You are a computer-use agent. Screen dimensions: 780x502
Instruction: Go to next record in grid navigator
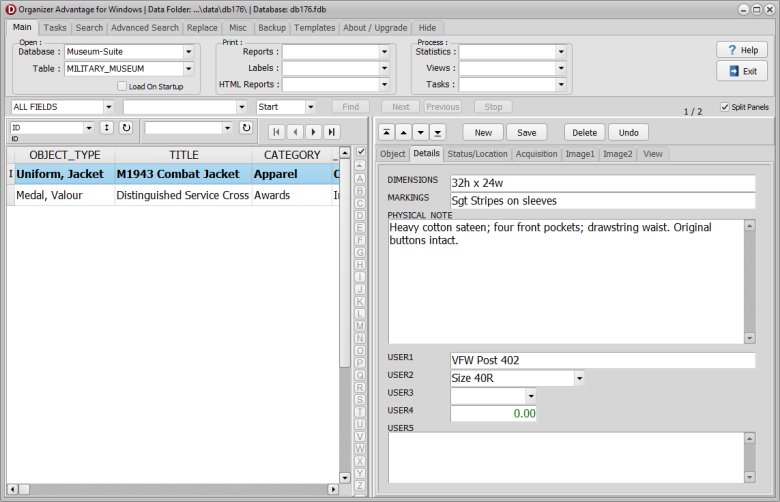click(313, 131)
